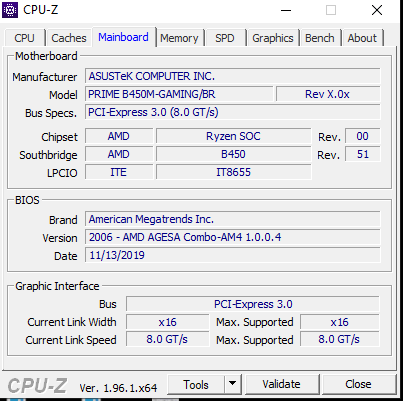
Task: Switch to the CPU tab
Action: [24, 38]
